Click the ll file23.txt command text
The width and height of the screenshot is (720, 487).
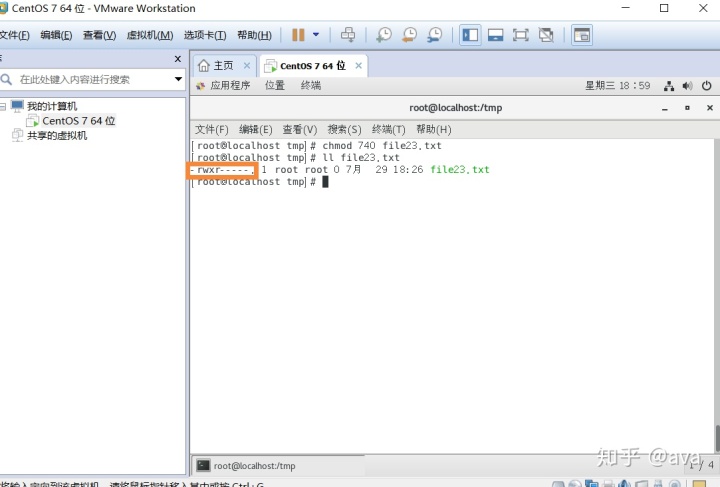pos(361,158)
